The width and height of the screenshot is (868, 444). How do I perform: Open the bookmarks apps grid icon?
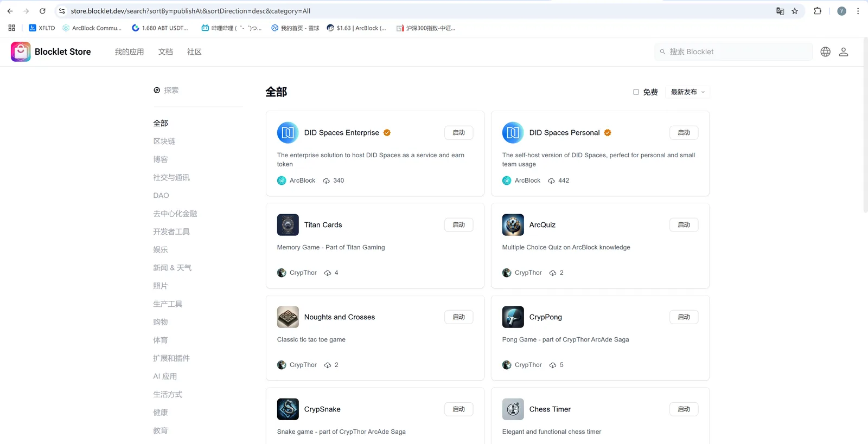[x=12, y=28]
